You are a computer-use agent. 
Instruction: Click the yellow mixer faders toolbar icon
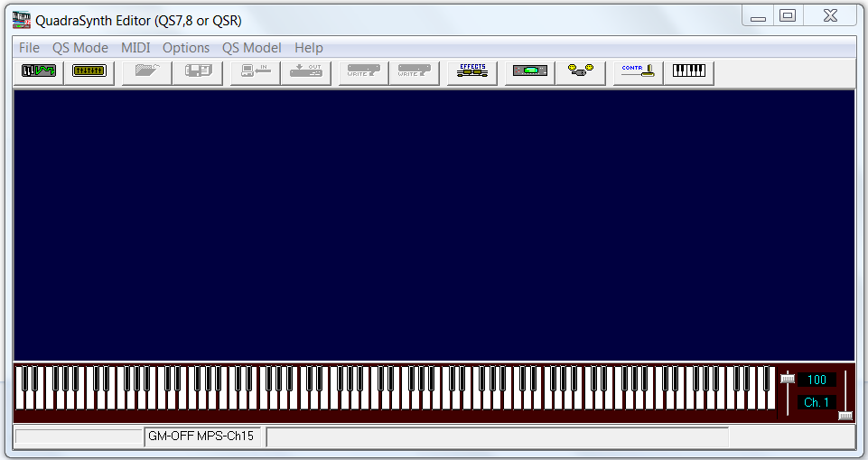tap(89, 71)
